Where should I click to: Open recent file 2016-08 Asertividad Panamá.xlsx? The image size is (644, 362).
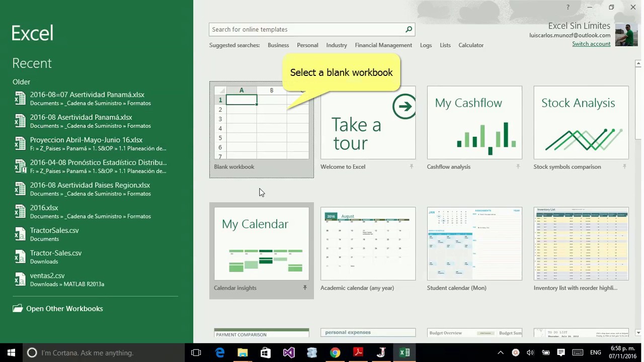click(97, 121)
